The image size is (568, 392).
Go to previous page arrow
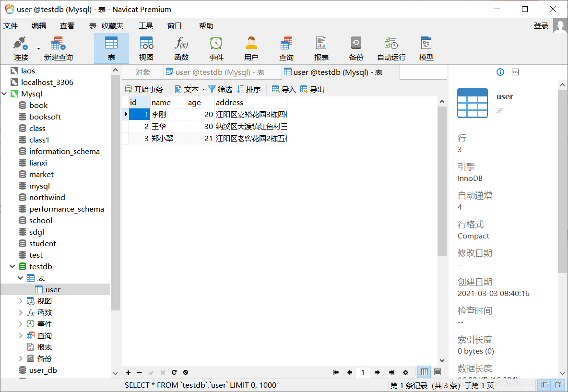click(x=350, y=372)
